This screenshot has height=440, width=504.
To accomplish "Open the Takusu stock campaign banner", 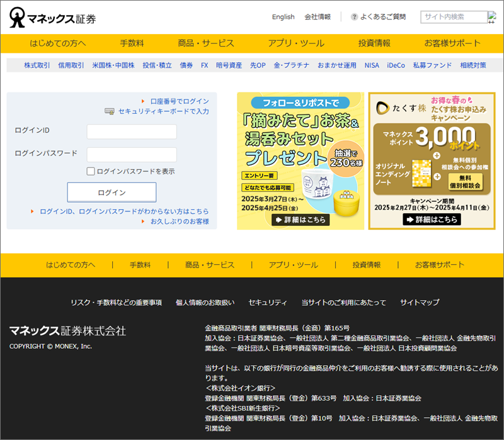I will (x=432, y=151).
